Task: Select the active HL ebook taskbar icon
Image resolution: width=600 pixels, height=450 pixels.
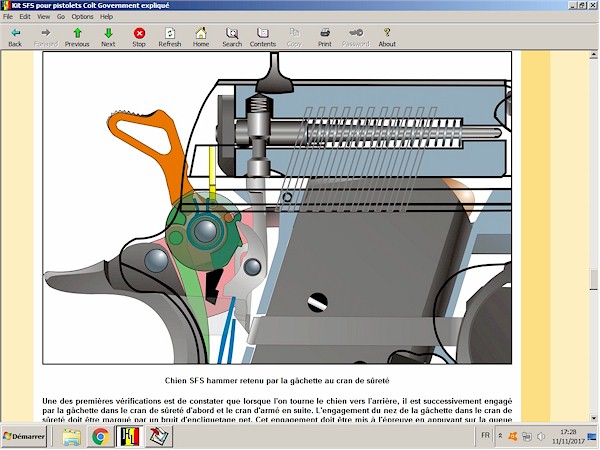Action: (130, 437)
